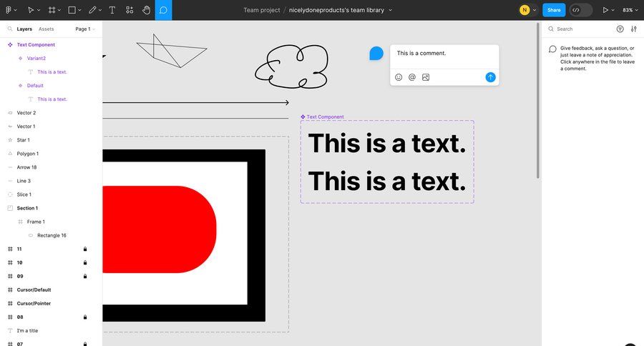Select I'm a title text layer
Image resolution: width=644 pixels, height=346 pixels.
pos(27,331)
